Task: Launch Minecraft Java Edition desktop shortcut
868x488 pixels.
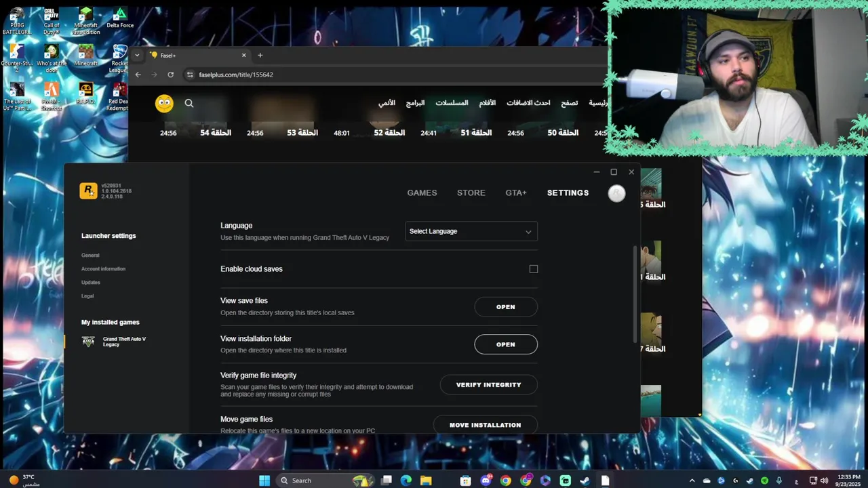Action: pos(85,21)
